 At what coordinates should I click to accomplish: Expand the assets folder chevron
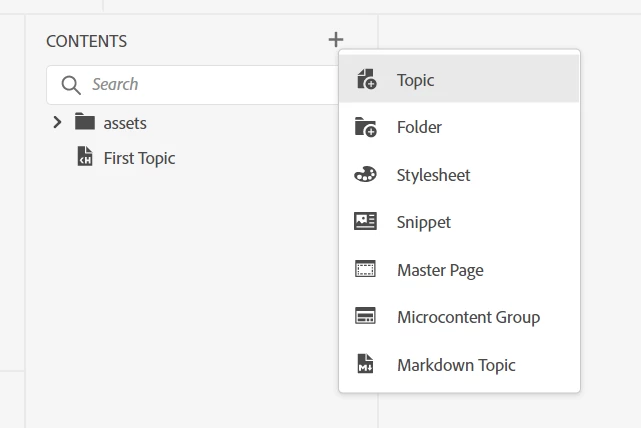57,123
